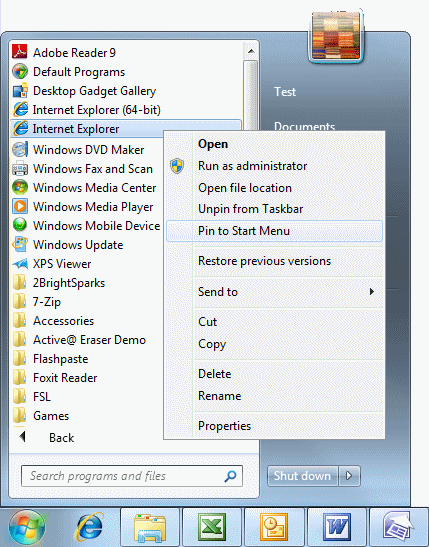Click the Start orb on the taskbar
429x547 pixels.
[27, 527]
